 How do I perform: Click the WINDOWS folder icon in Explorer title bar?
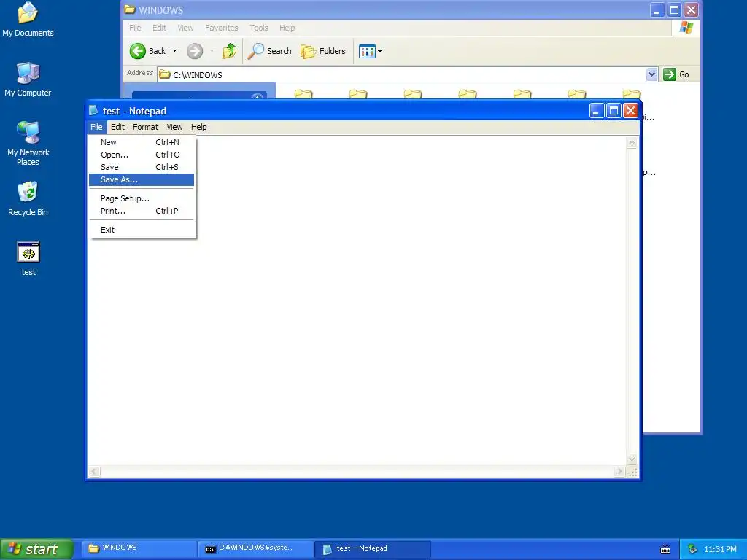pos(130,9)
